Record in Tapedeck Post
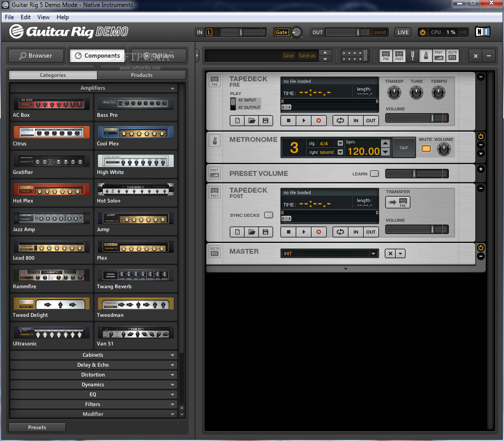504x441 pixels. 318,232
